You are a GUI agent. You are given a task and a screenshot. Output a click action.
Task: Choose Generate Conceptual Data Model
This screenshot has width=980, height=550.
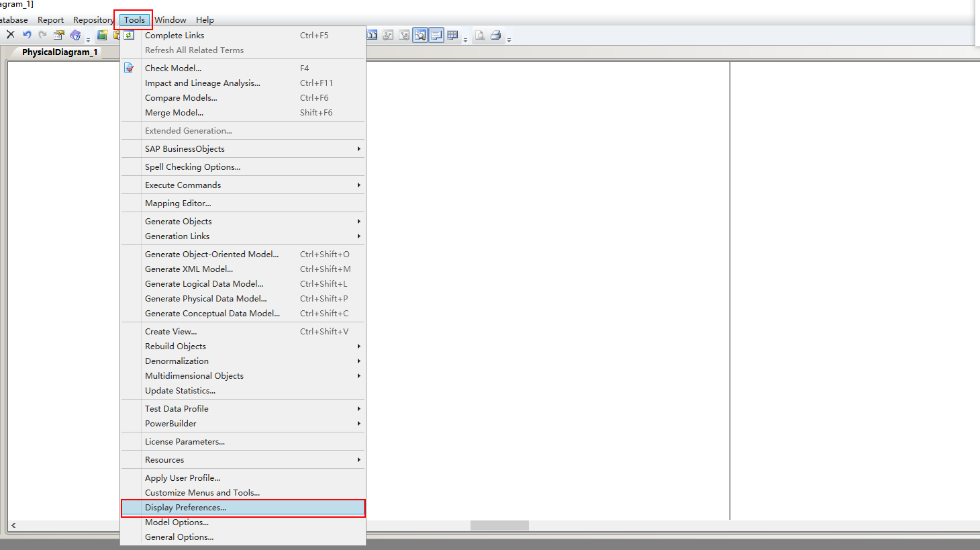click(243, 314)
